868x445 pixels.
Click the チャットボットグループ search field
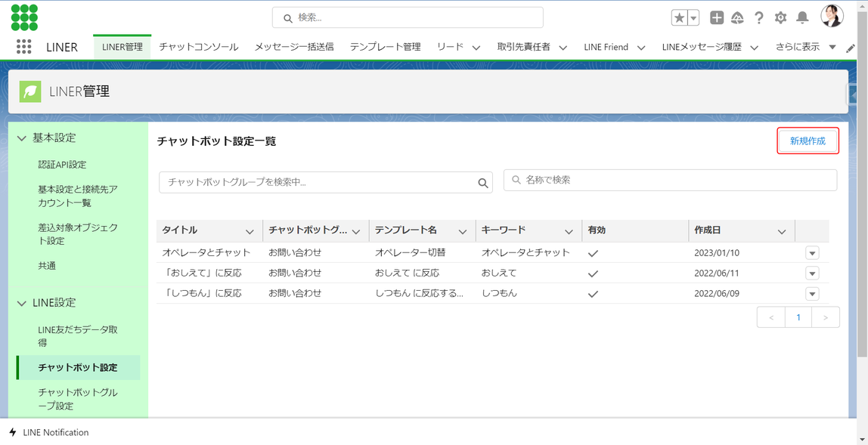pyautogui.click(x=325, y=182)
